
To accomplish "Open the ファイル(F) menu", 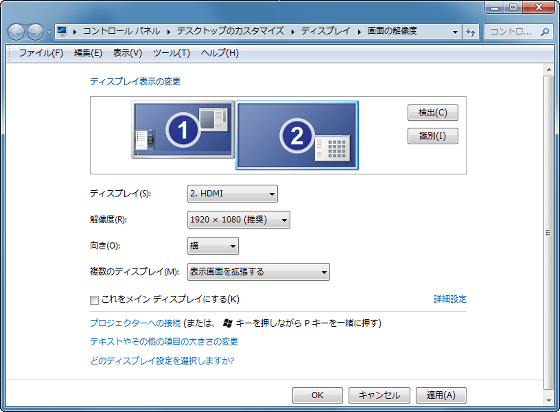I will pos(41,53).
